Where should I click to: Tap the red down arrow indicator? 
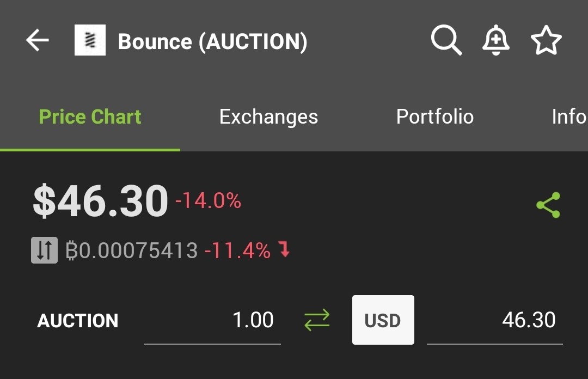click(285, 249)
